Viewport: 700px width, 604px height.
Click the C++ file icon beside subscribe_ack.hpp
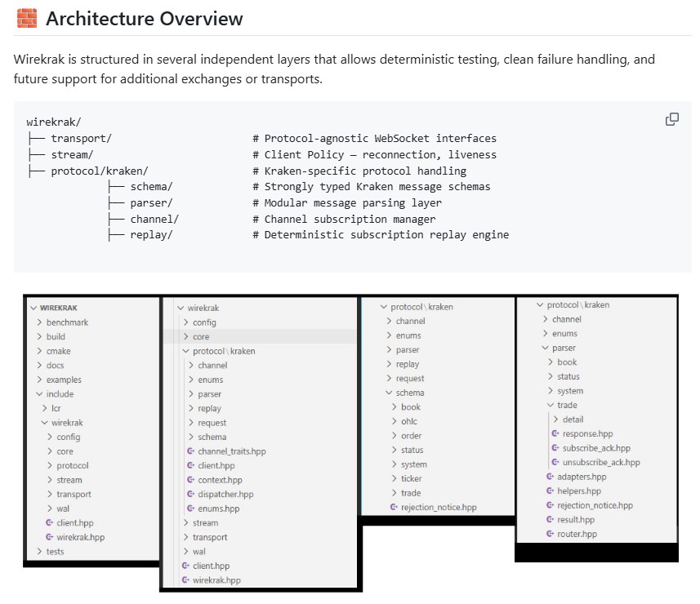tap(555, 447)
